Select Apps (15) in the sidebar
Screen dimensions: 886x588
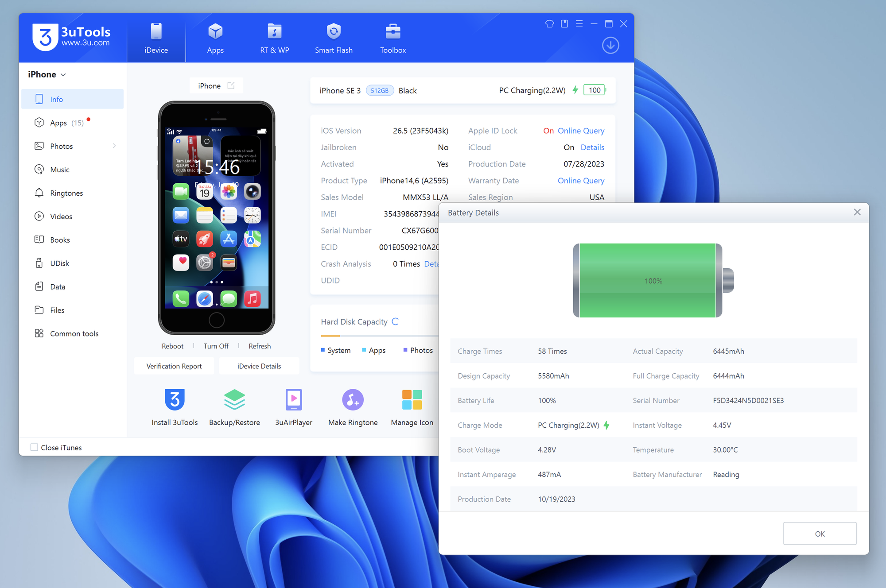[72, 123]
